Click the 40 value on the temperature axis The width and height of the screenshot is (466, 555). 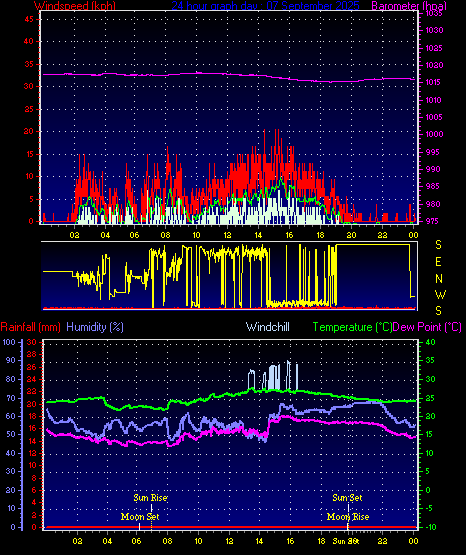click(x=431, y=342)
